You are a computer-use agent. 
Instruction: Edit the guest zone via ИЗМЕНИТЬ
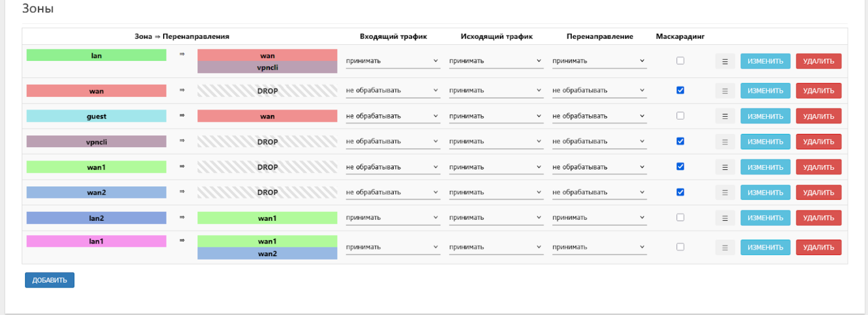[x=765, y=116]
